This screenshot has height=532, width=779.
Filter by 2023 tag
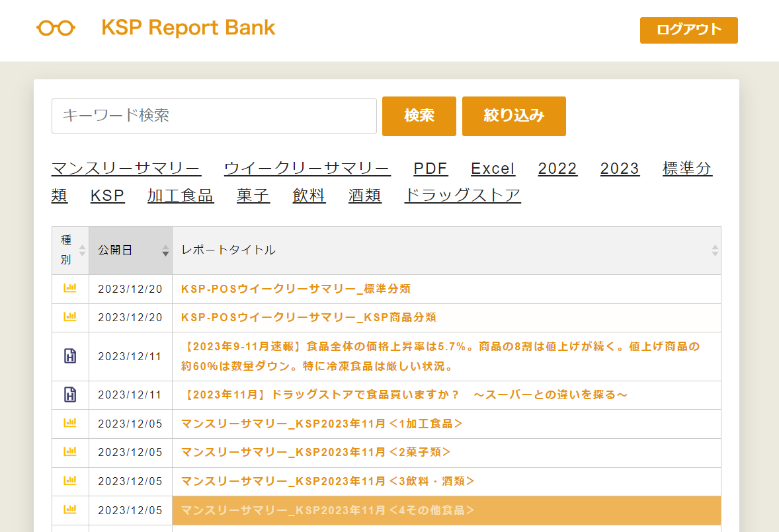pyautogui.click(x=620, y=169)
